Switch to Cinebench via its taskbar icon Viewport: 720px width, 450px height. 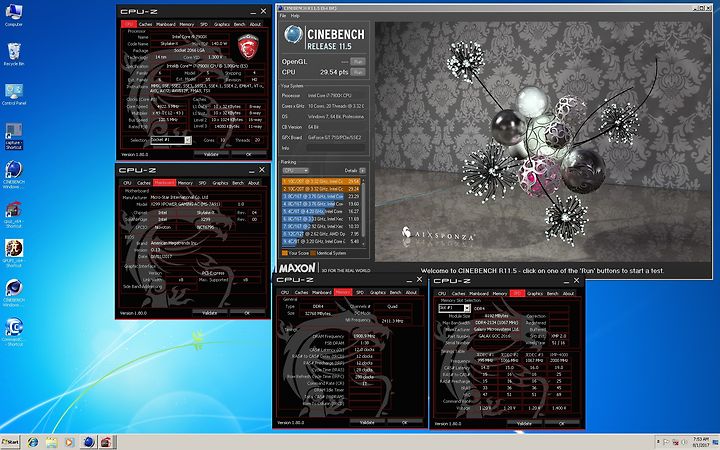(88, 442)
